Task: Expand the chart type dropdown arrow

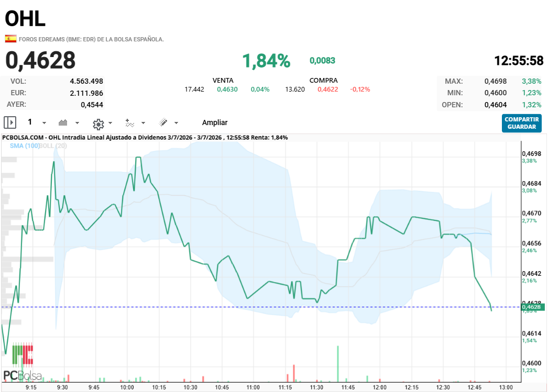Action: pyautogui.click(x=77, y=123)
